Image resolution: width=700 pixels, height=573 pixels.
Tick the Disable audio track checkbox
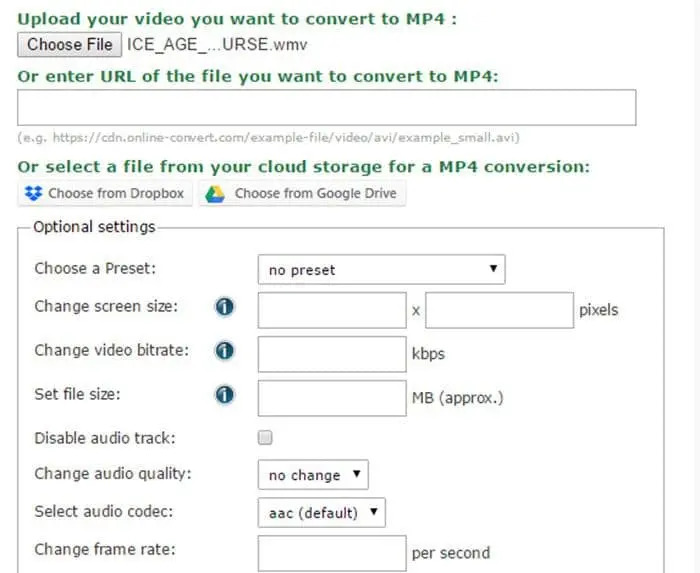click(x=265, y=437)
